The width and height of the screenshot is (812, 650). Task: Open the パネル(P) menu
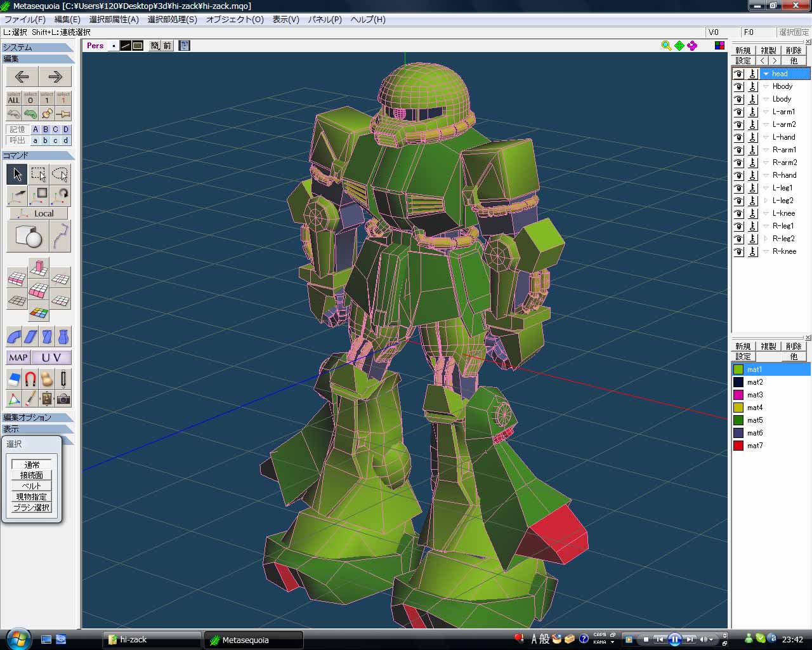click(x=325, y=20)
